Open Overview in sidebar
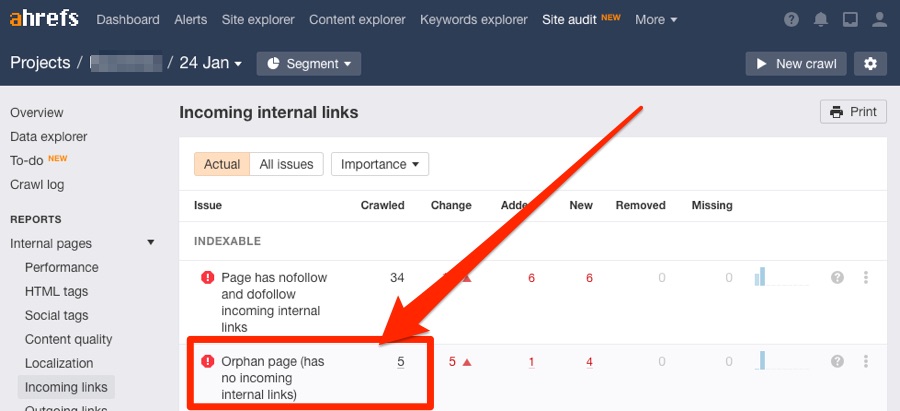900x411 pixels. point(37,113)
